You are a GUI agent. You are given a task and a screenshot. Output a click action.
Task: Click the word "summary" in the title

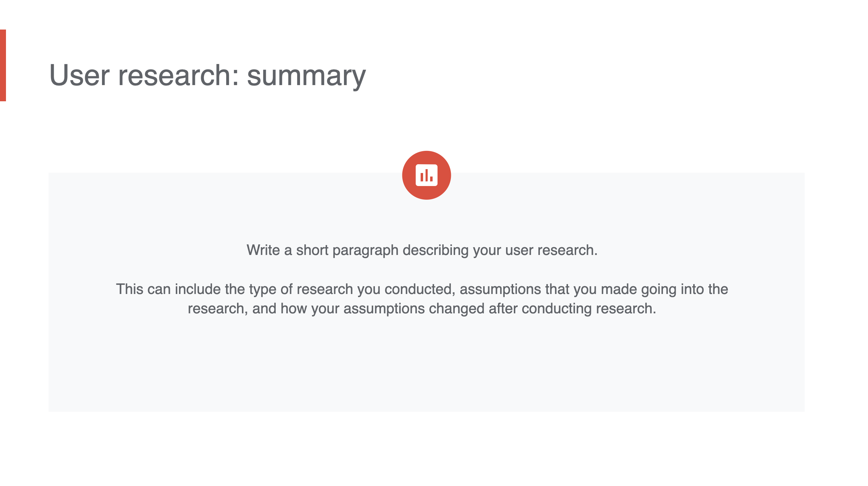click(306, 76)
